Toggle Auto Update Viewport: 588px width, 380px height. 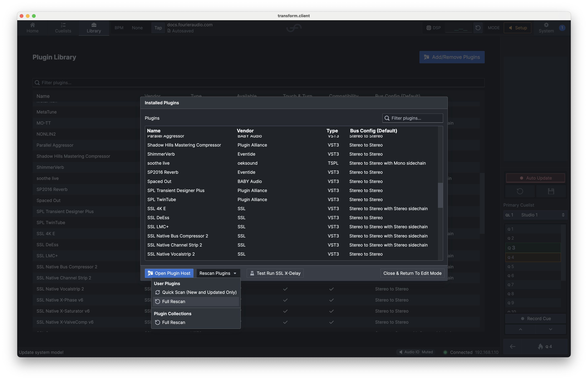pos(535,178)
